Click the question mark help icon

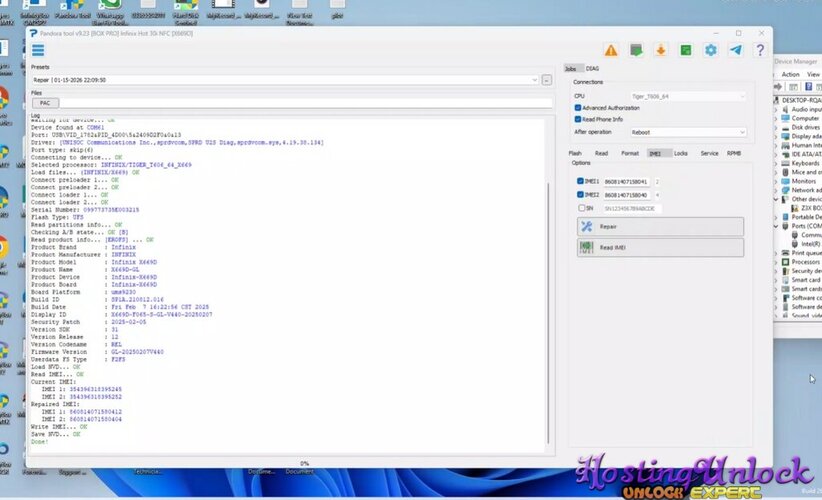point(761,50)
